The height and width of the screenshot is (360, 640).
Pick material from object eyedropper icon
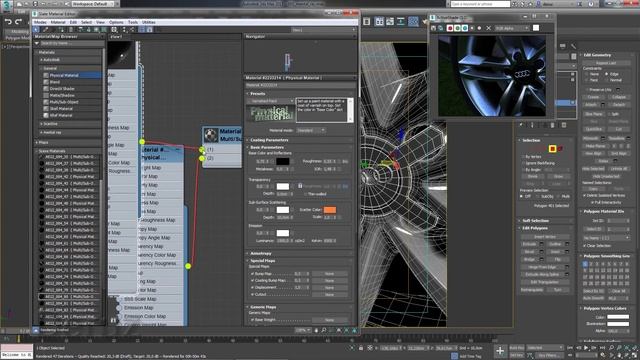[46, 30]
